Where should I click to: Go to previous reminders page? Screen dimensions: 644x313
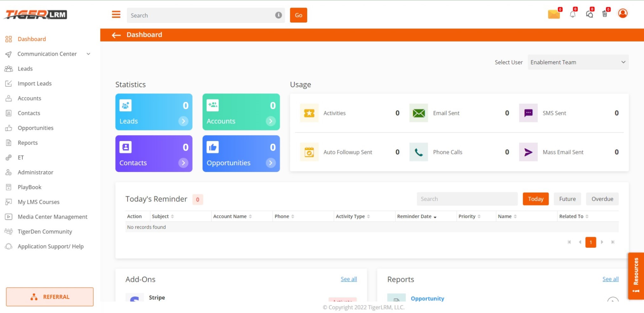click(580, 242)
